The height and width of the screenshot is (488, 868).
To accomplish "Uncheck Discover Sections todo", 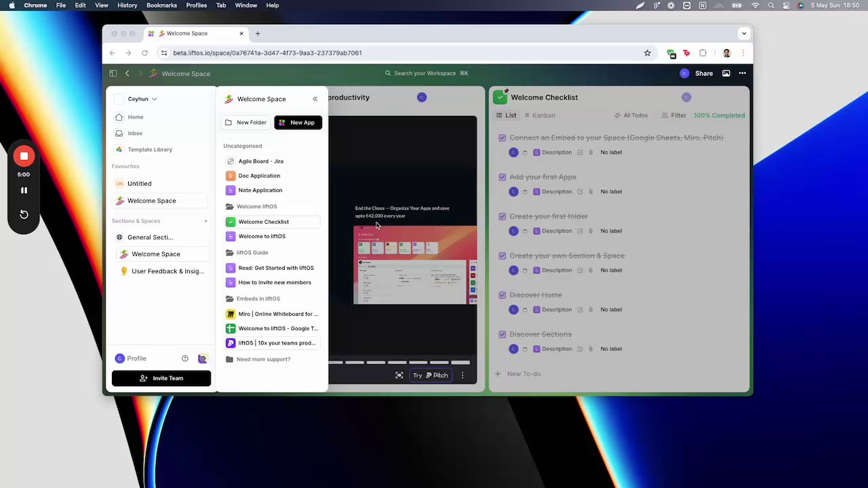I will pyautogui.click(x=502, y=334).
